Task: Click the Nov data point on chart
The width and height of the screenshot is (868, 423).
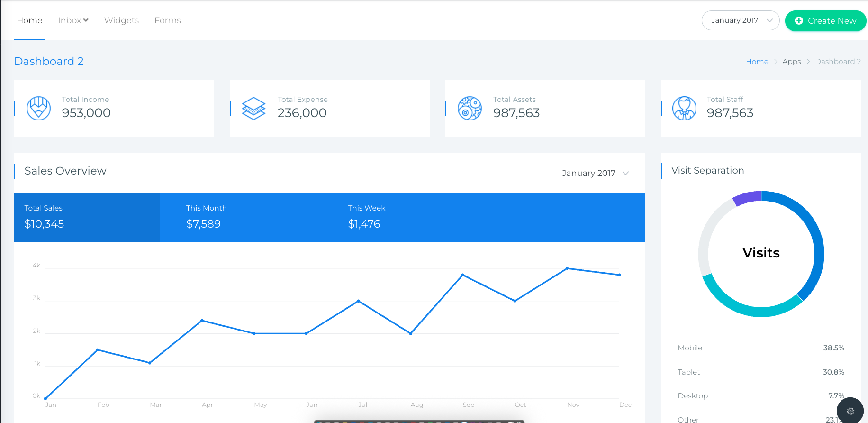Action: 567,268
